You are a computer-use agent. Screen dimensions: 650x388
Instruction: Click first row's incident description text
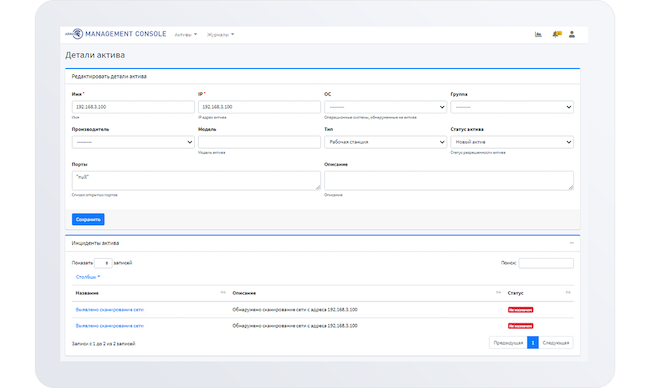[x=295, y=310]
